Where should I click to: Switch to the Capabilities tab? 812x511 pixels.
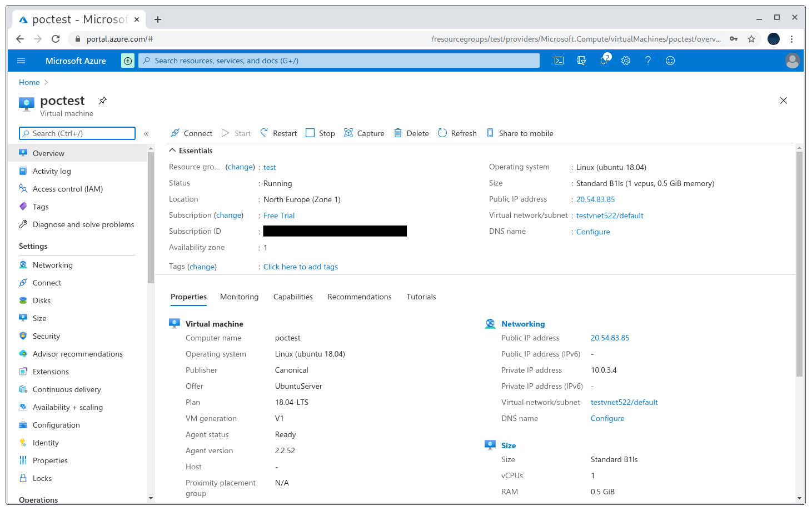pyautogui.click(x=293, y=297)
